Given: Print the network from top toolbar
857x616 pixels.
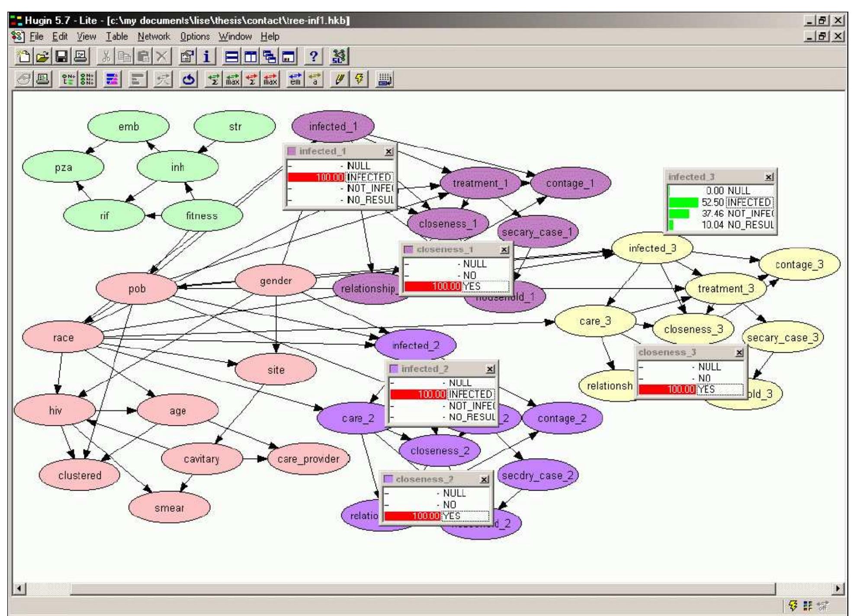Looking at the screenshot, I should pos(81,57).
